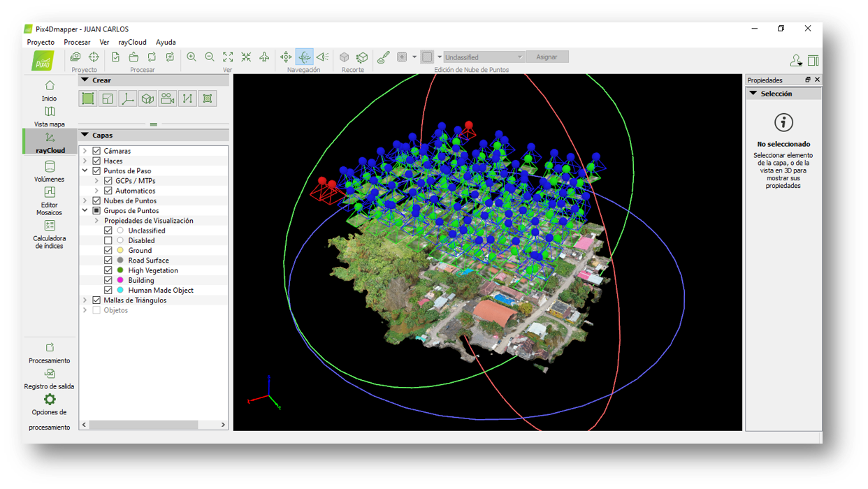This screenshot has width=868, height=489.
Task: Open the Ayuda menu
Action: pos(166,42)
